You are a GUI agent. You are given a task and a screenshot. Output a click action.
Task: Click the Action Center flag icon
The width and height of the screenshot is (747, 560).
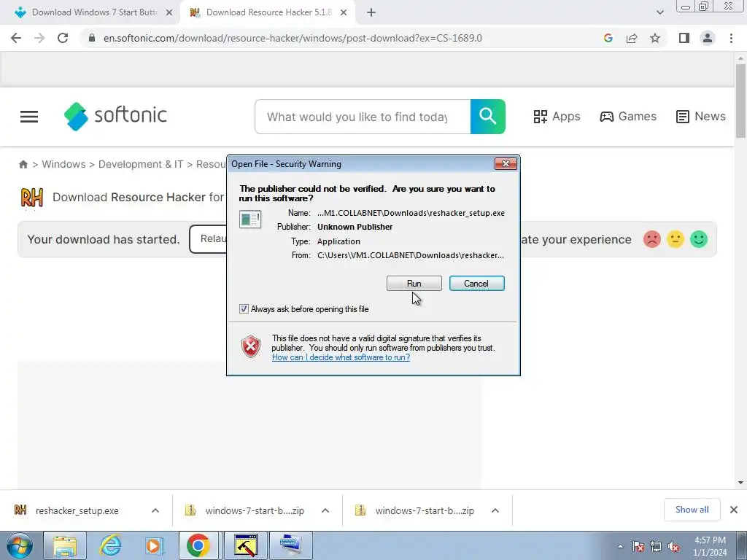(638, 547)
